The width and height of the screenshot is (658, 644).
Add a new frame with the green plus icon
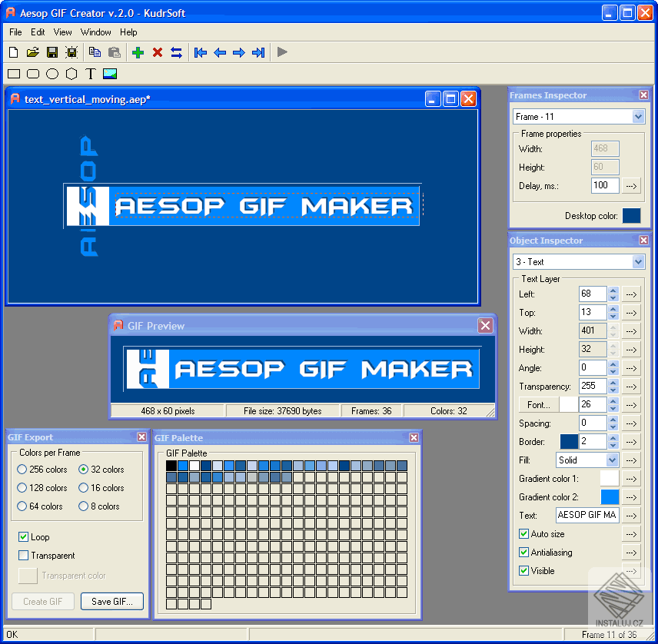pos(138,52)
